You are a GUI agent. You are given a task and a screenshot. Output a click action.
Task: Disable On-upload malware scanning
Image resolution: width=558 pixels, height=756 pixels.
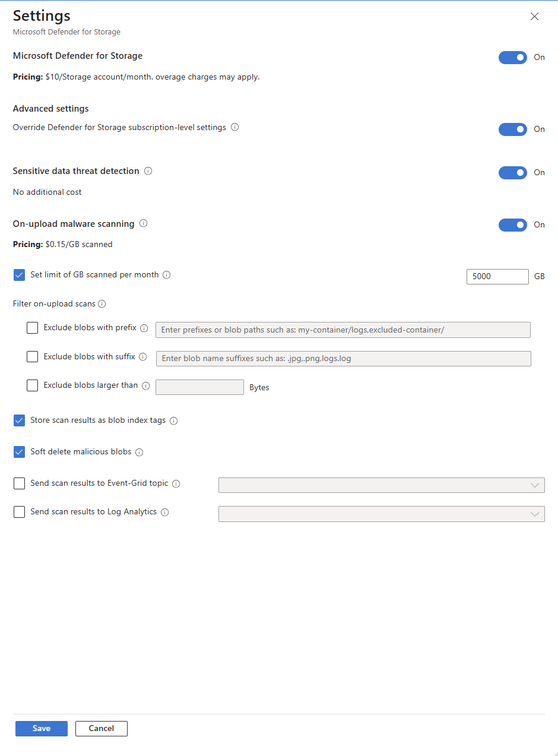(512, 224)
